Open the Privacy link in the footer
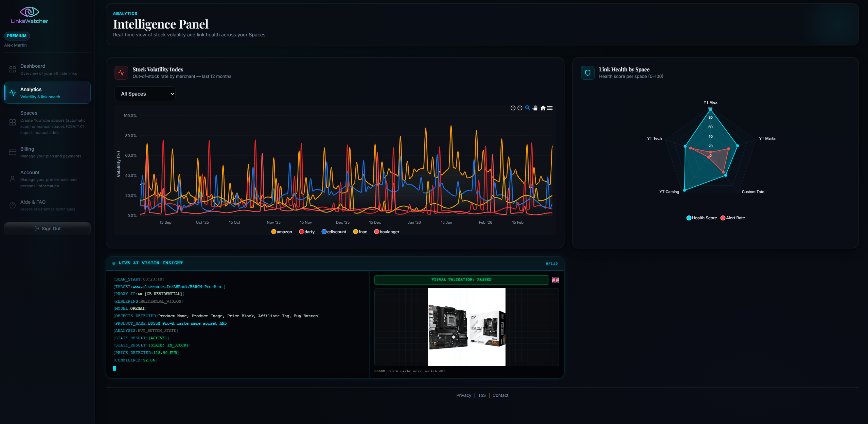This screenshot has width=868, height=424. pos(463,395)
